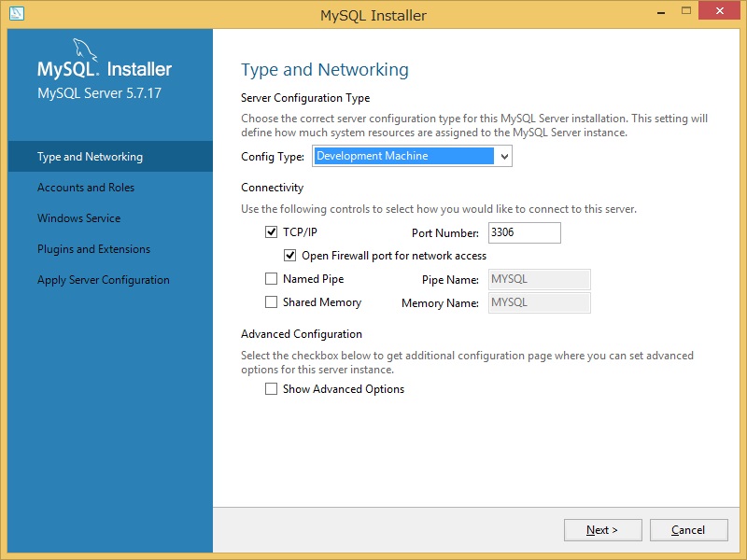Click the 'Memory Name:' label

click(440, 302)
